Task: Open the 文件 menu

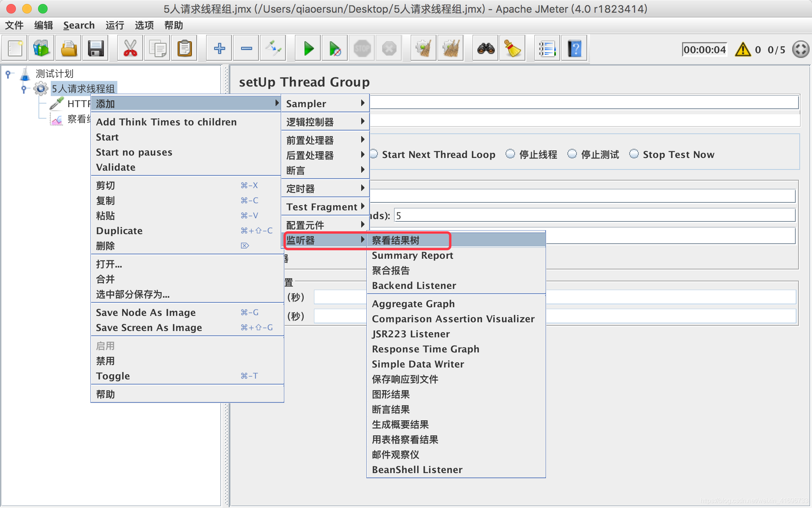Action: (x=14, y=25)
